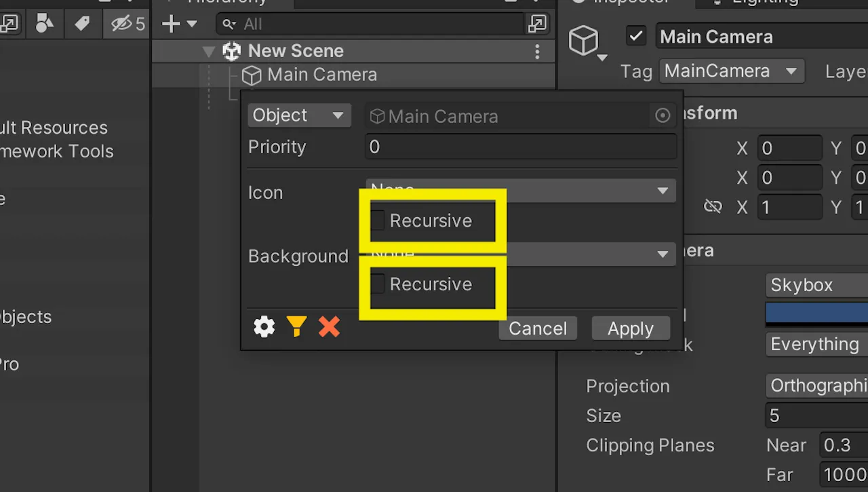
Task: Open New Scene kebab options menu
Action: [x=537, y=52]
